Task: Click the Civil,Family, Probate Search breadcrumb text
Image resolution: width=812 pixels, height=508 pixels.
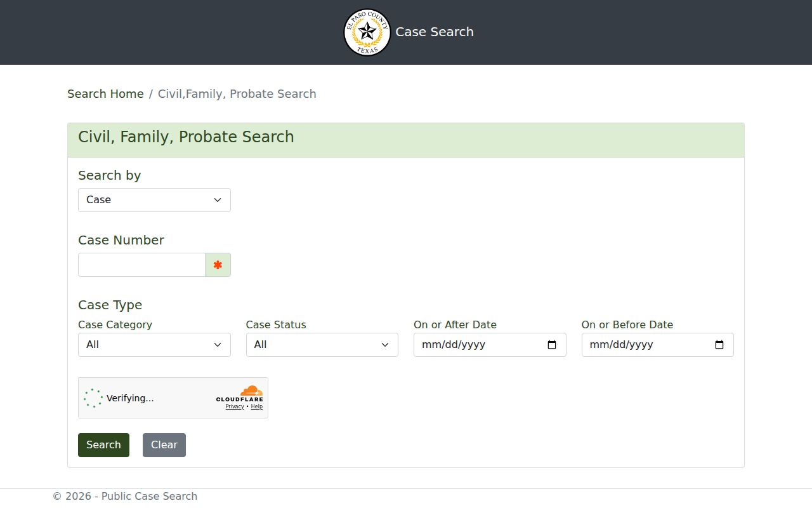Action: coord(237,94)
